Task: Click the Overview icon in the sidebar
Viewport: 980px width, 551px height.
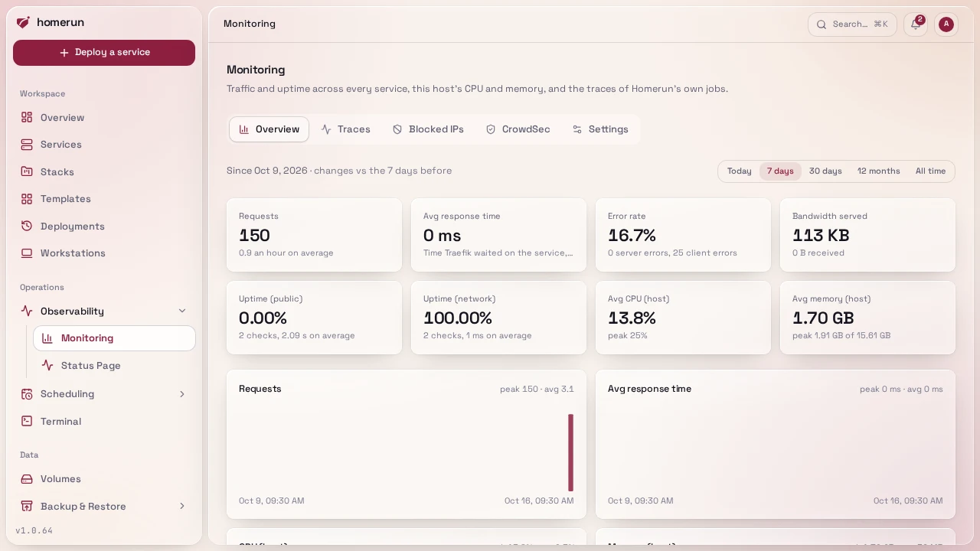Action: (x=27, y=117)
